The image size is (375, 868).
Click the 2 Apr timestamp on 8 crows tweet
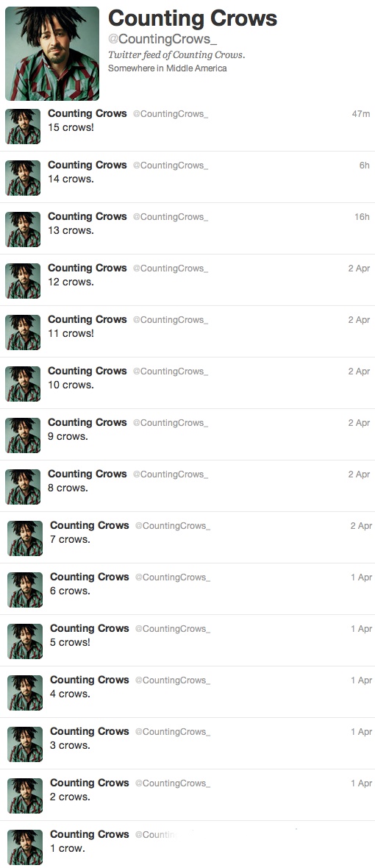[x=359, y=474]
